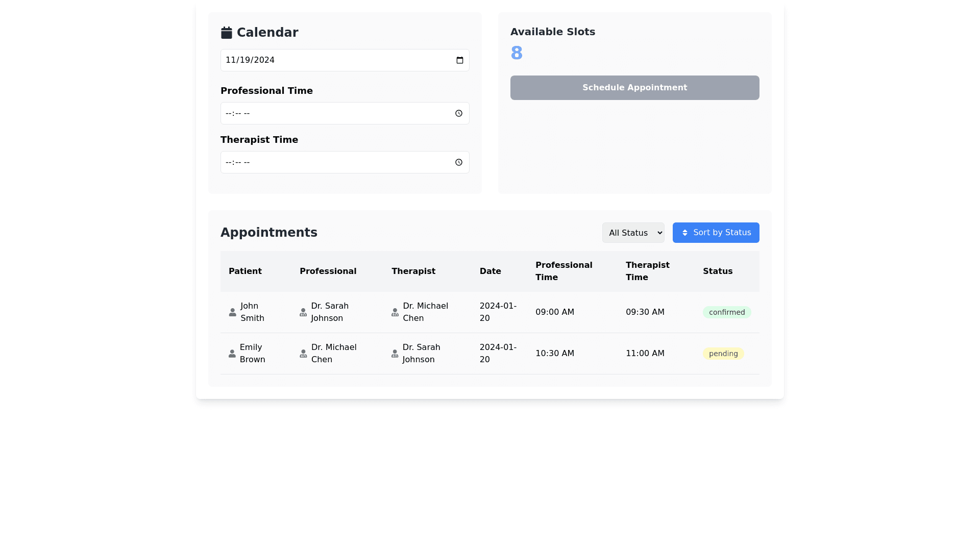This screenshot has height=551, width=980.
Task: Click the sort arrows icon in Sort by Status
Action: [x=686, y=233]
